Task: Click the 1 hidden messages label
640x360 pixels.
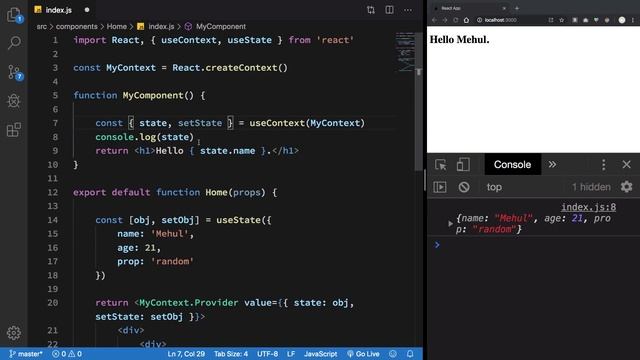Action: 591,187
